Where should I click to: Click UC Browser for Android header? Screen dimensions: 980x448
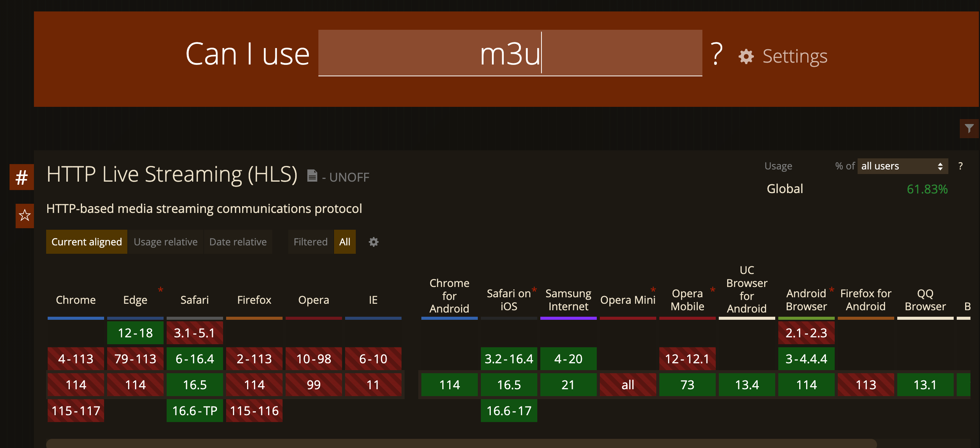click(747, 289)
